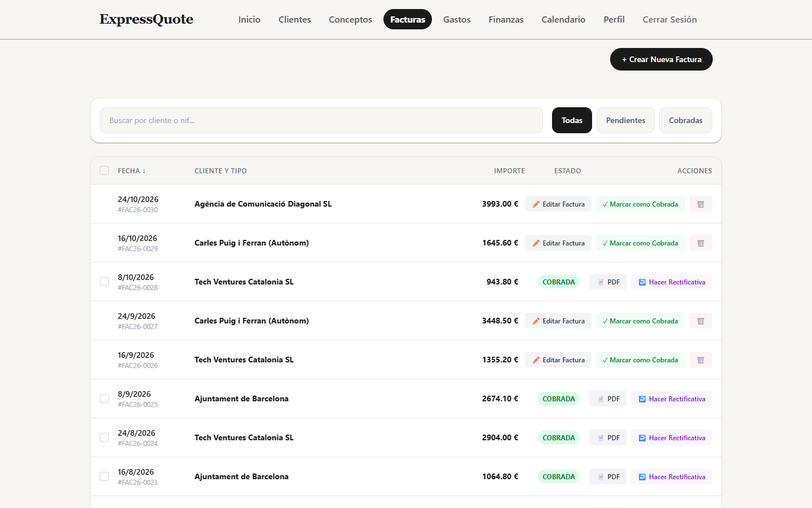Tick checkbox for Ajuntament de Barcelona 8/9/2026
This screenshot has width=812, height=508.
[x=104, y=398]
